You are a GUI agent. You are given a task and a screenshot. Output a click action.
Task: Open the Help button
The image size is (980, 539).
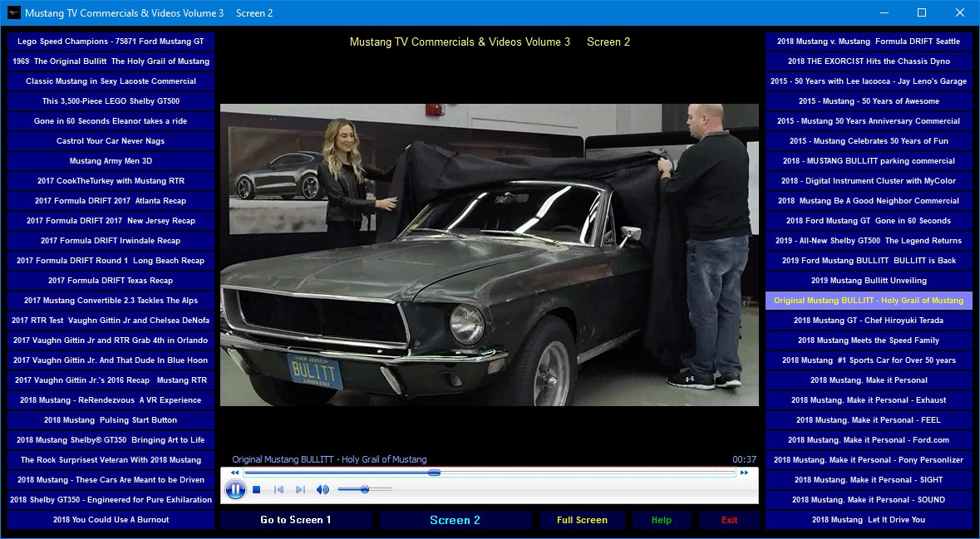(x=662, y=520)
